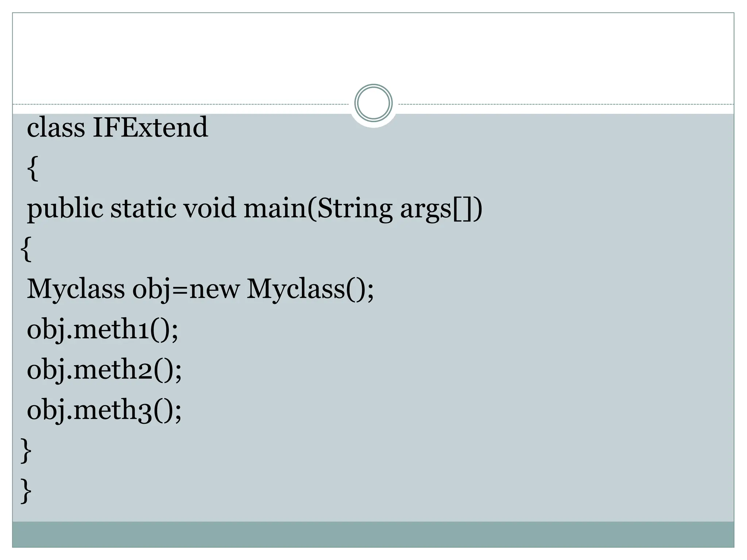Click the obj.meth2(); line
Screen dimensions: 747x560
coord(104,370)
